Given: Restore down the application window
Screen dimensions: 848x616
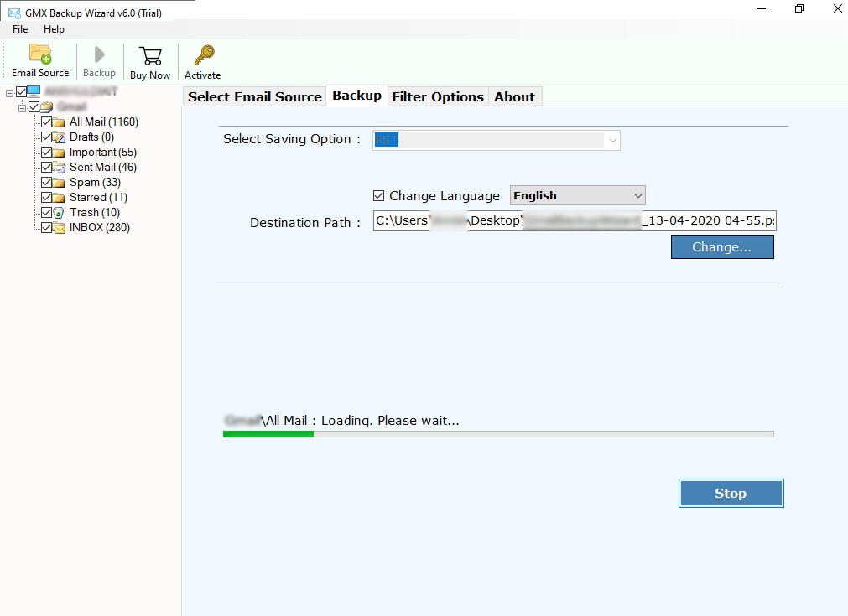Looking at the screenshot, I should [799, 9].
